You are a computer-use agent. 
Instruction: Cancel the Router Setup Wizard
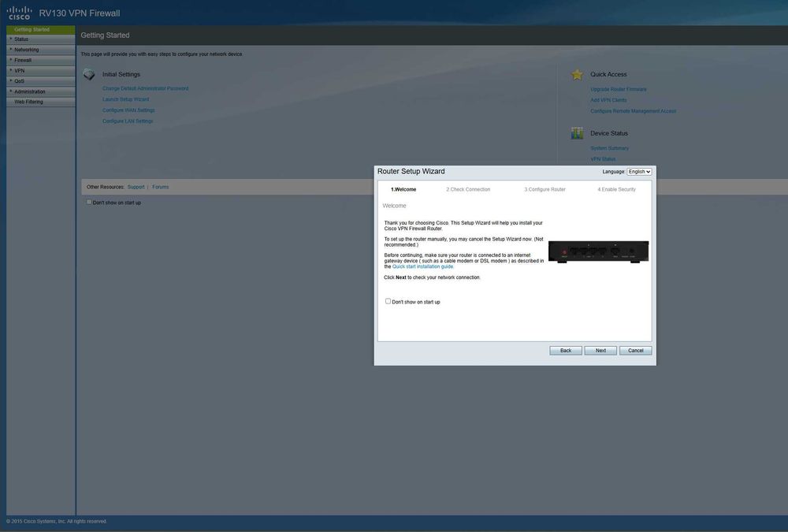[636, 351]
